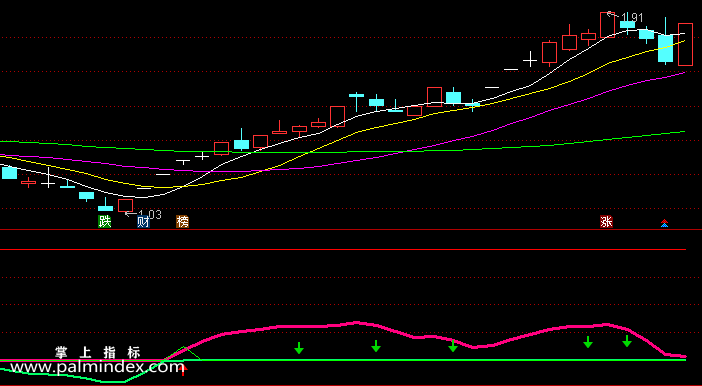Screen dimensions: 702x386
Task: Click the 掌上指标 watermark text
Action: 98,352
